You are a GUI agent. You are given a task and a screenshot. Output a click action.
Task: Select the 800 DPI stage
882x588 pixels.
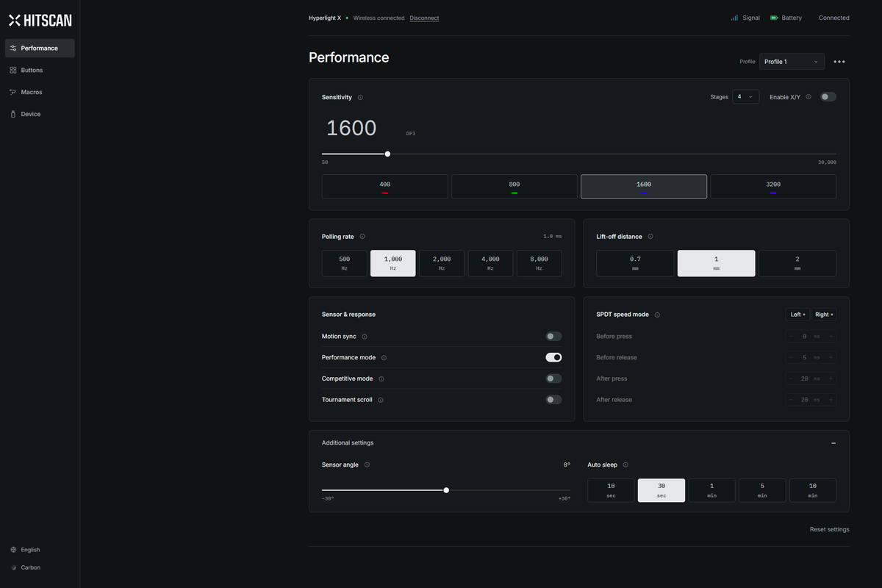(x=514, y=187)
